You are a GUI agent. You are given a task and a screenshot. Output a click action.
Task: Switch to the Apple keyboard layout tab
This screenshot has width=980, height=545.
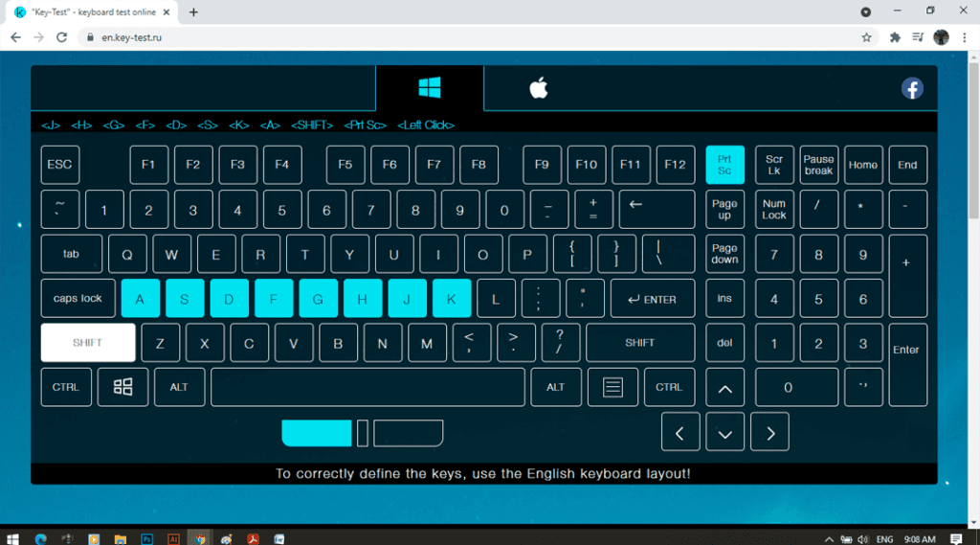538,88
